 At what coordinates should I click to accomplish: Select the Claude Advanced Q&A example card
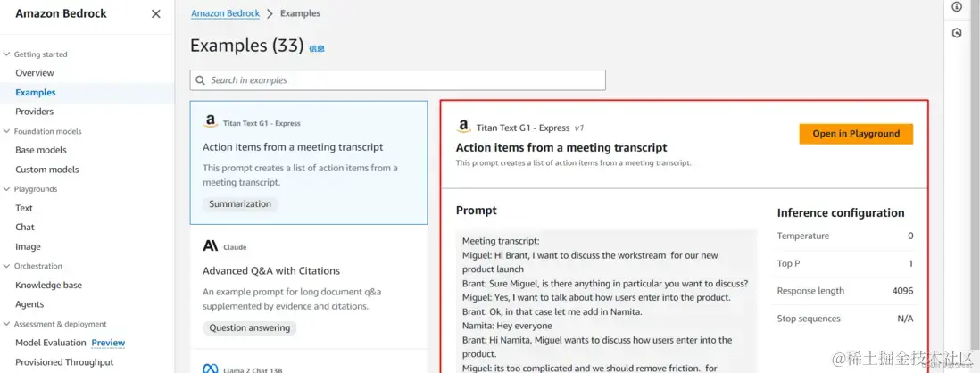[309, 286]
